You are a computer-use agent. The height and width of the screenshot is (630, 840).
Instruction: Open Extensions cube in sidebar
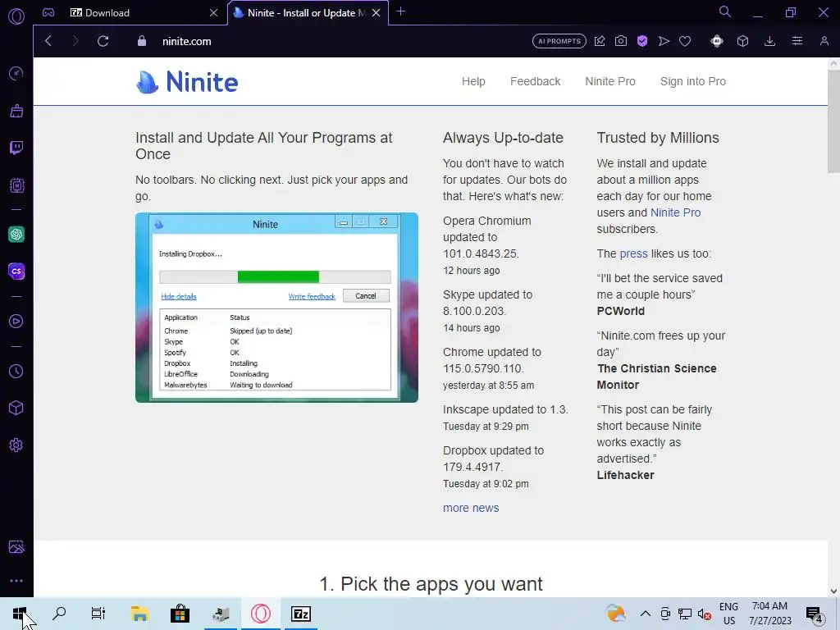tap(16, 409)
